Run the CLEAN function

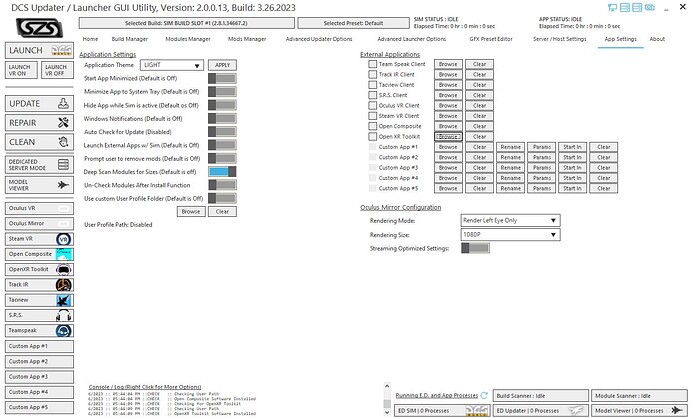tap(39, 142)
